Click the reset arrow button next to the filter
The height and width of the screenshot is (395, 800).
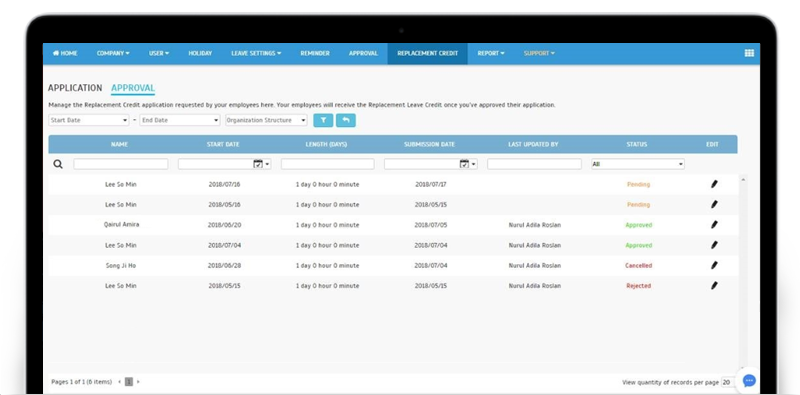(346, 120)
